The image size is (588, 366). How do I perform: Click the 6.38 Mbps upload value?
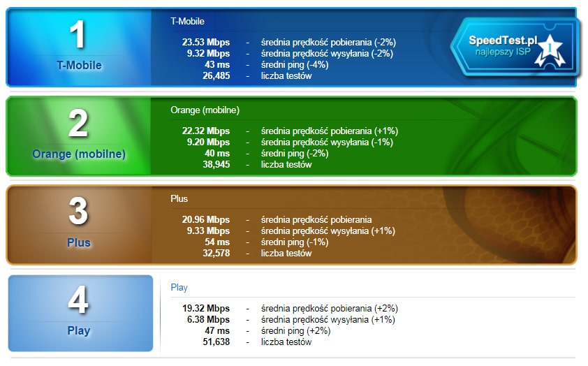coord(208,319)
